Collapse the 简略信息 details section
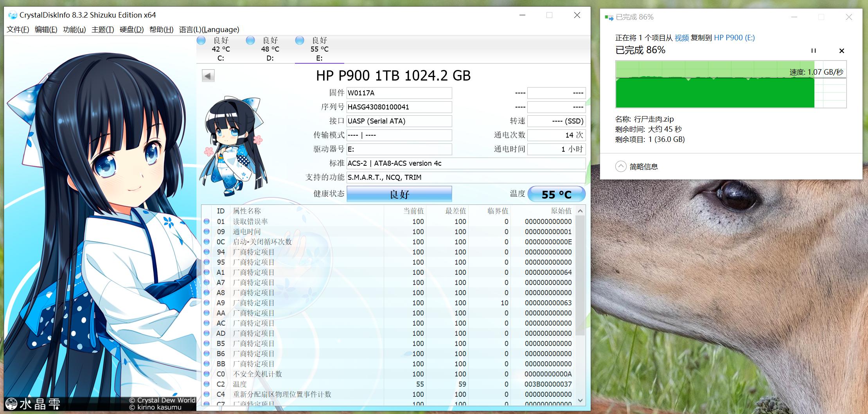 pos(620,166)
